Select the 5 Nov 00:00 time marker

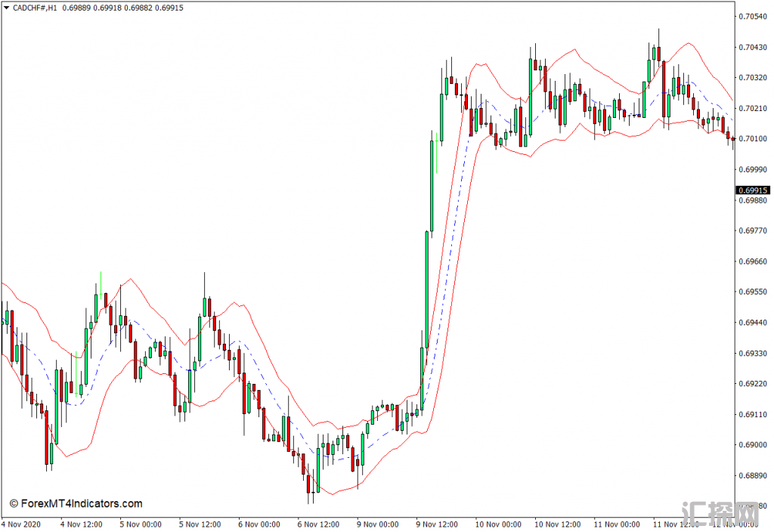tap(141, 524)
